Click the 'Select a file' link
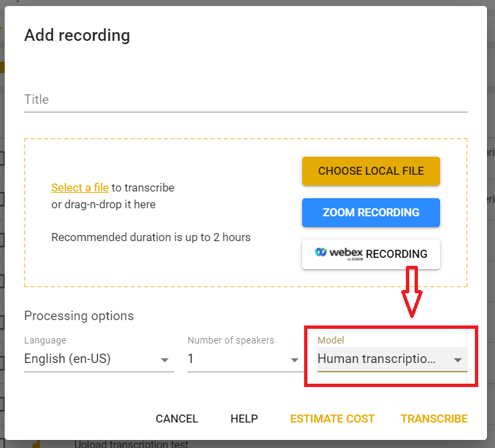Viewport: 495px width, 448px height. [x=80, y=188]
